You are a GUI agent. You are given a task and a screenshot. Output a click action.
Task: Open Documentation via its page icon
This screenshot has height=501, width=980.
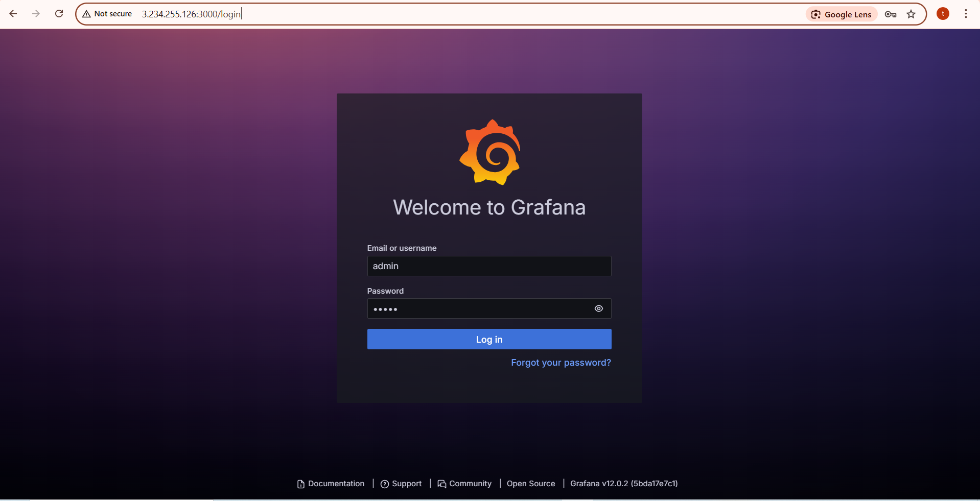click(300, 484)
